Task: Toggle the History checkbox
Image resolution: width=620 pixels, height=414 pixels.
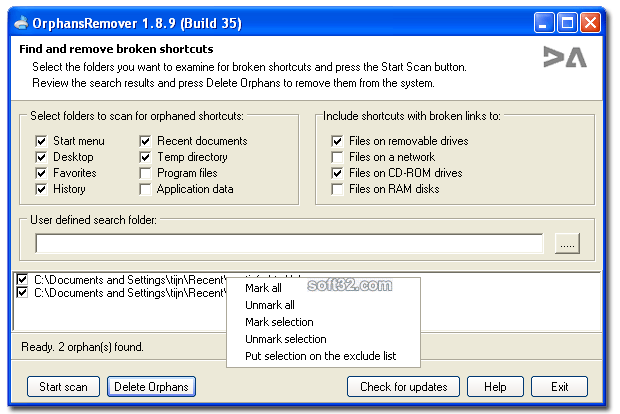Action: click(x=41, y=189)
